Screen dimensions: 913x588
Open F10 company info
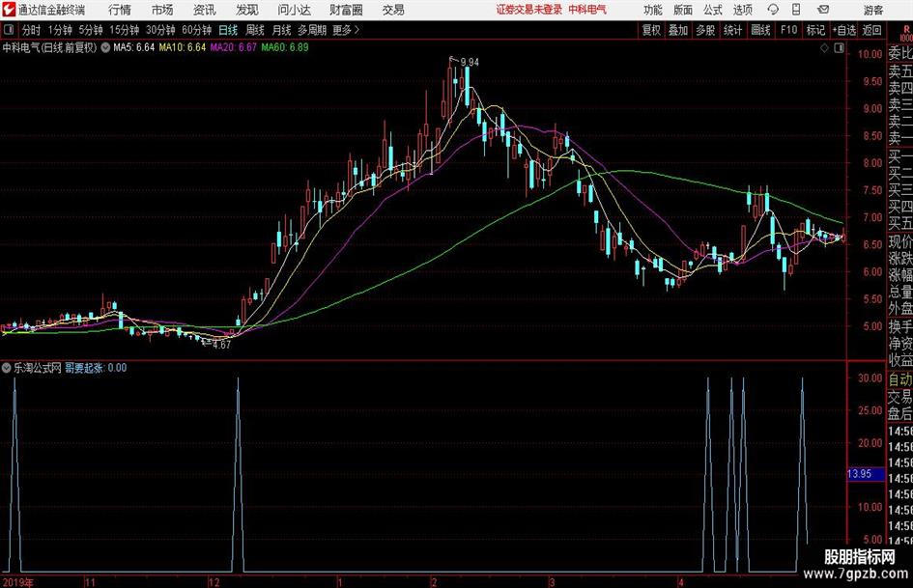[789, 30]
